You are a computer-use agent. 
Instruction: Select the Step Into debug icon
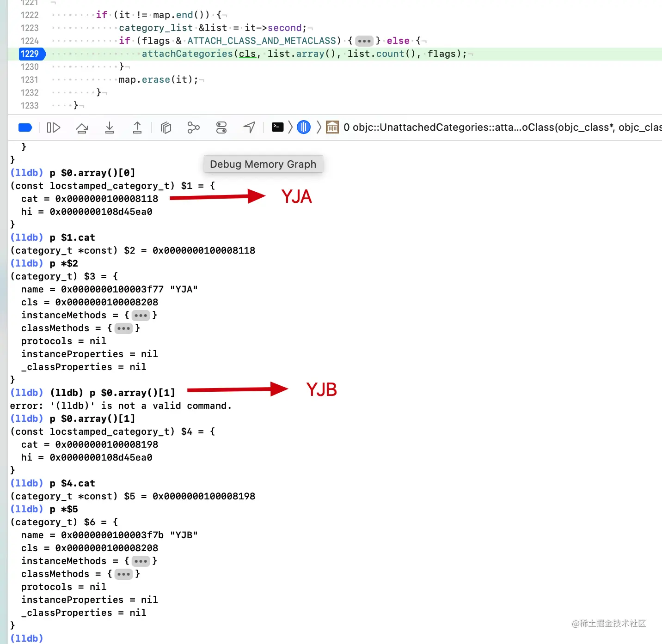pyautogui.click(x=110, y=128)
